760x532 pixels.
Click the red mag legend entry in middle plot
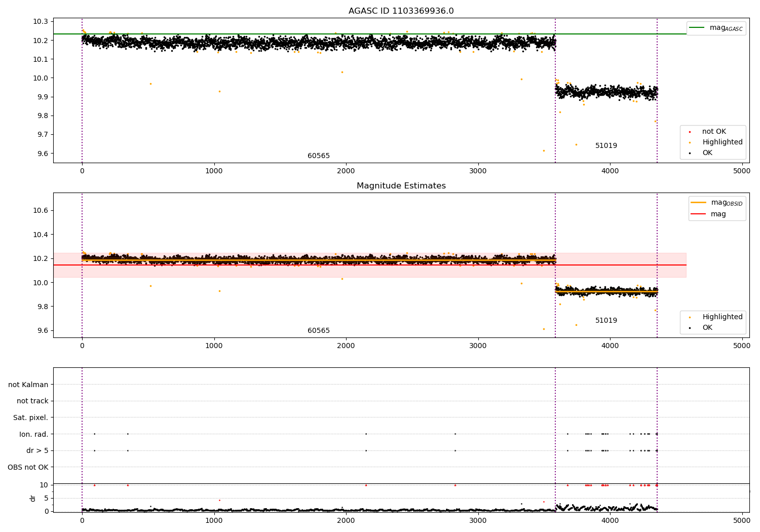pos(709,214)
